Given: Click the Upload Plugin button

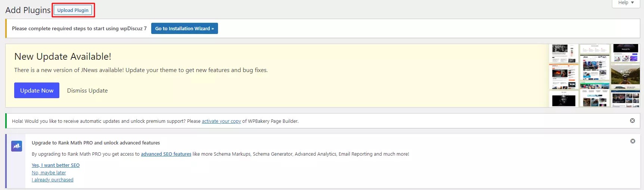Looking at the screenshot, I should 73,10.
